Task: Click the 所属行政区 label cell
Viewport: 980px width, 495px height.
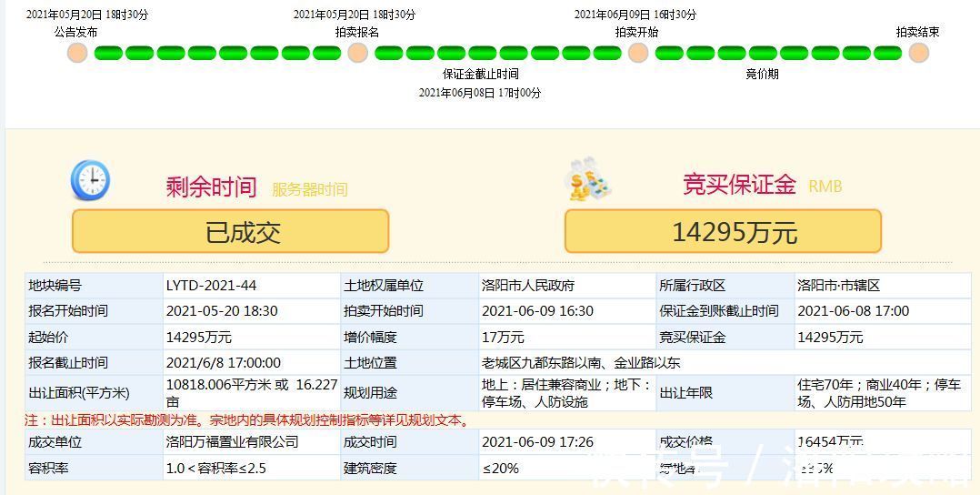Action: tap(725, 286)
